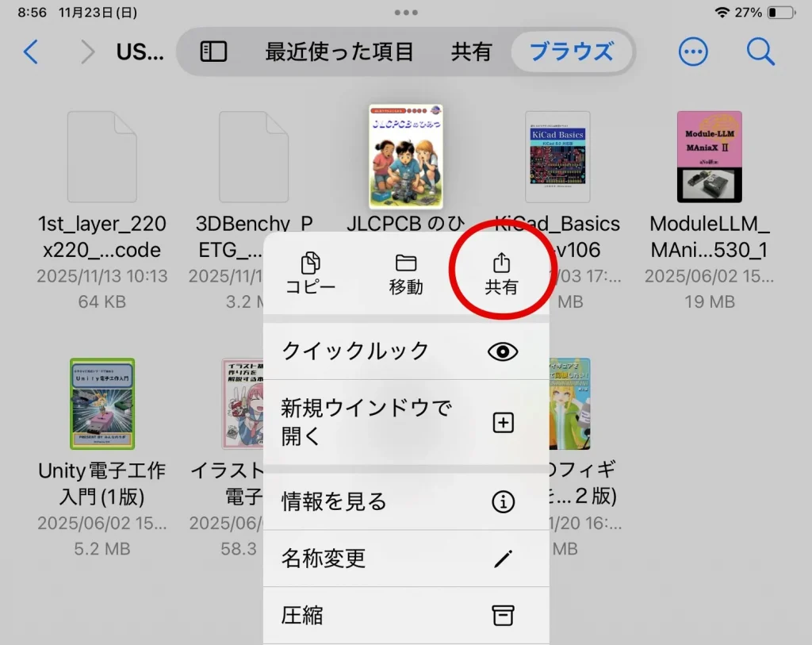Go forward with the right chevron
This screenshot has height=645, width=812.
pos(87,52)
